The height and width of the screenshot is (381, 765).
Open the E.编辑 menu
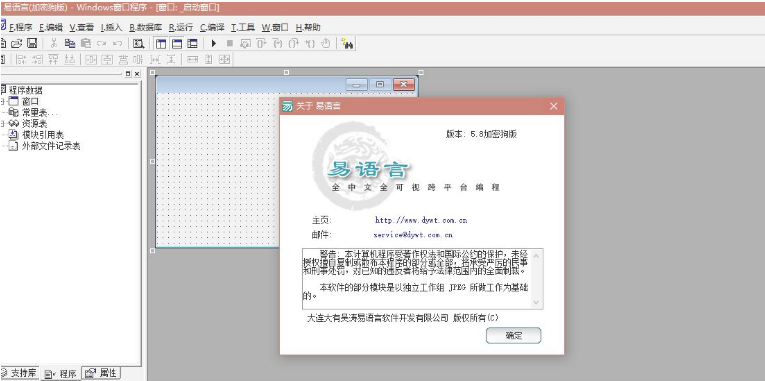pos(51,27)
